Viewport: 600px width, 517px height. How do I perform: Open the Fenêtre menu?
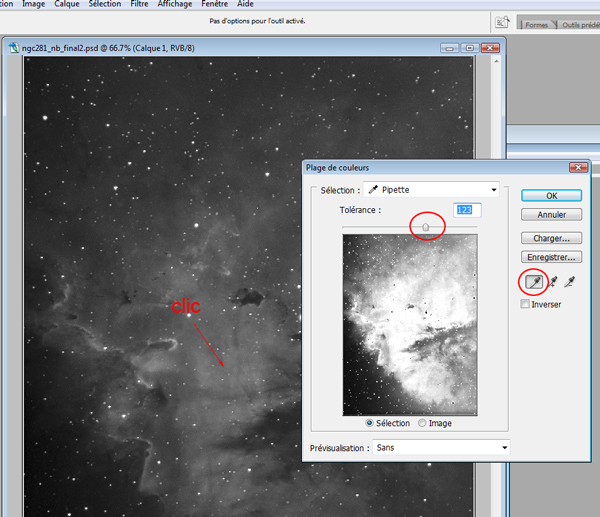click(x=215, y=4)
